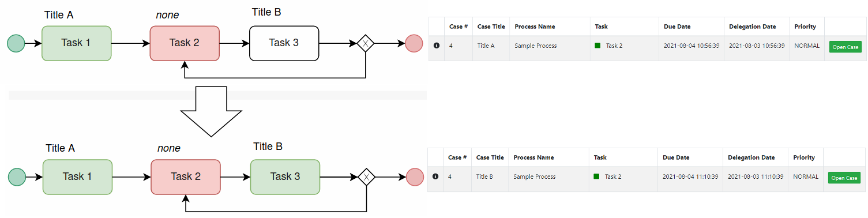The image size is (868, 218).
Task: Select the white Task 3 box in the top diagram
Action: point(284,43)
